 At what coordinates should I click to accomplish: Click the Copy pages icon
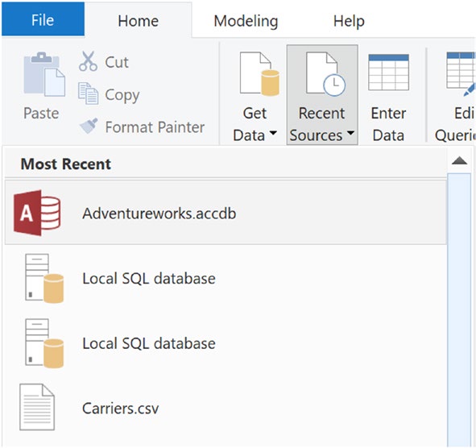coord(88,93)
